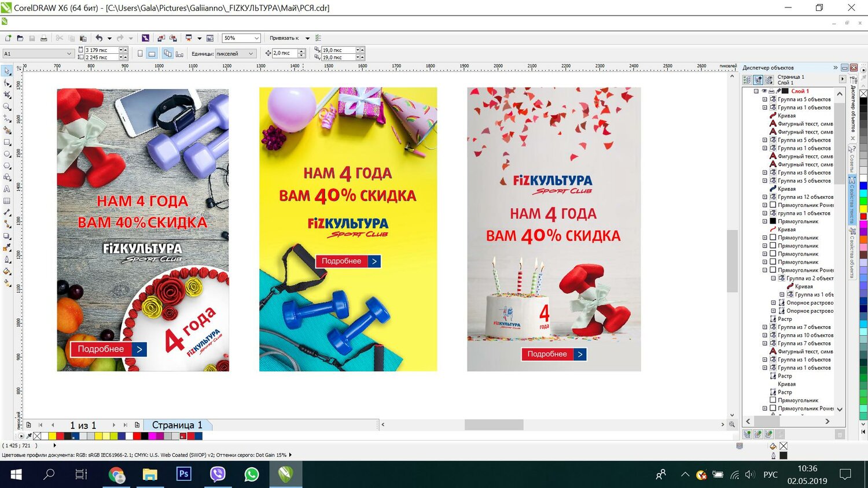Image resolution: width=868 pixels, height=488 pixels.
Task: Click the Open file toolbar icon
Action: (20, 38)
